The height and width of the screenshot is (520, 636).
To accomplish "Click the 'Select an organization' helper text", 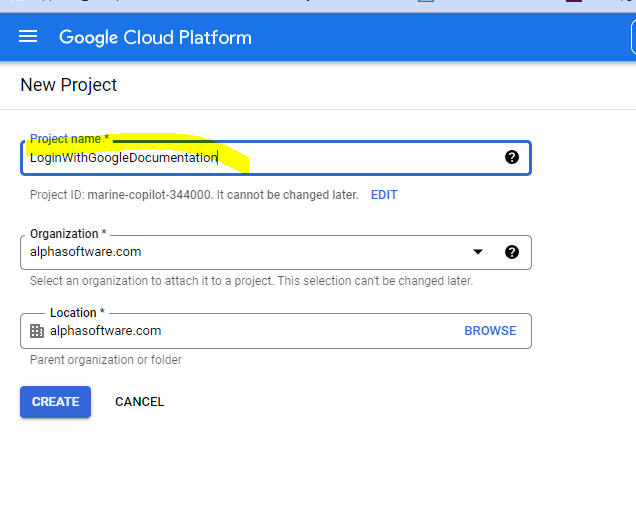I will [x=251, y=281].
